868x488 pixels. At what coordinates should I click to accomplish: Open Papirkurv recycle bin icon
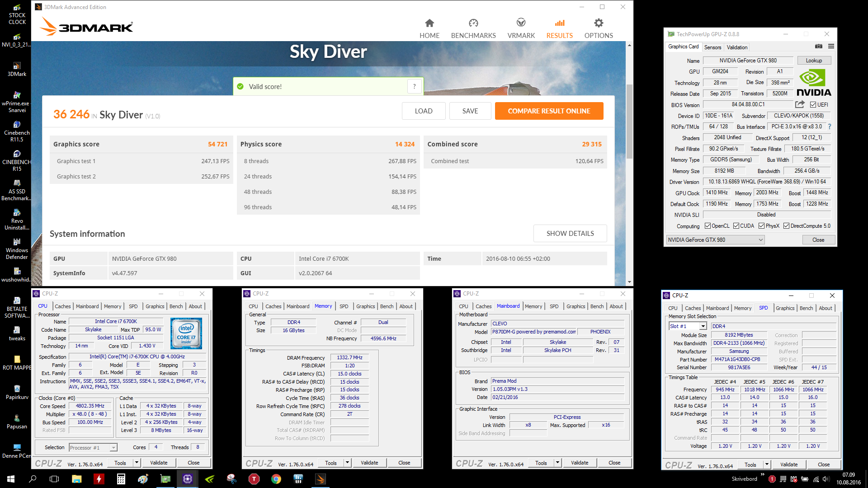17,392
